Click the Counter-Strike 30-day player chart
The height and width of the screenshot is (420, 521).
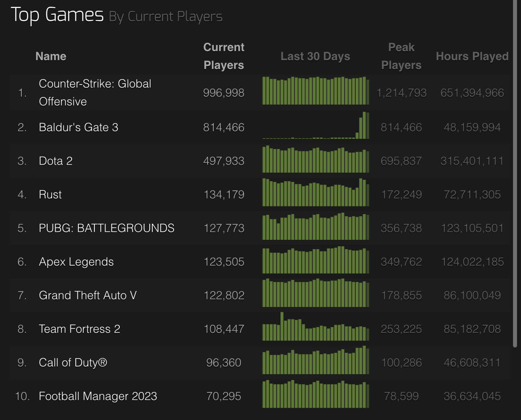click(x=316, y=91)
